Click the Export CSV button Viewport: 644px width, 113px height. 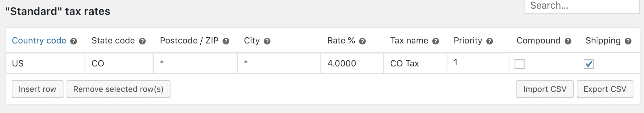[605, 89]
